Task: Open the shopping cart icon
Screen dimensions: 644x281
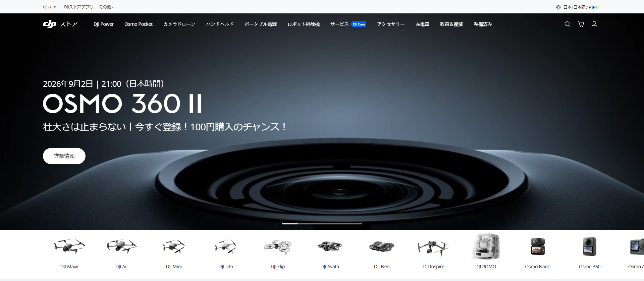Action: click(x=581, y=24)
